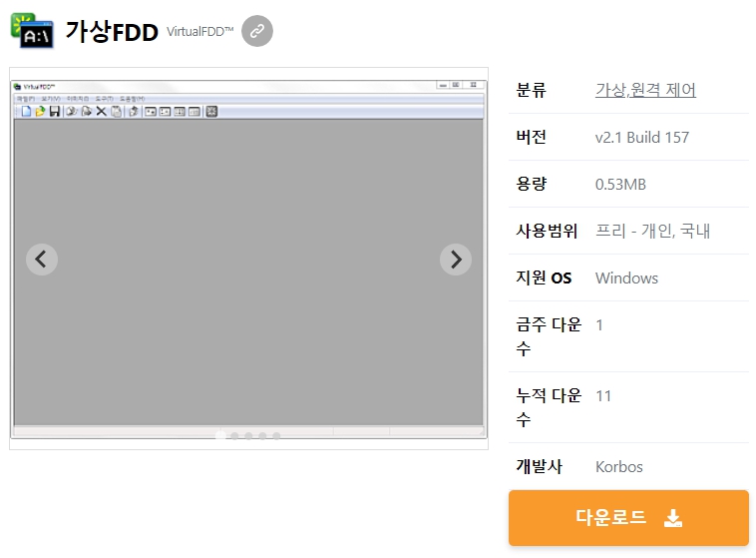Click the size value 0.53MB
This screenshot has width=756, height=558.
(x=620, y=185)
